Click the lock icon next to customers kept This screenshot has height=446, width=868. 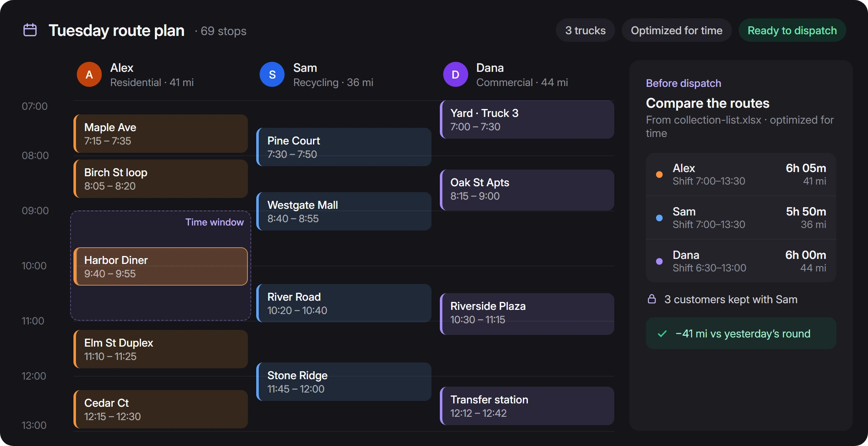click(652, 299)
